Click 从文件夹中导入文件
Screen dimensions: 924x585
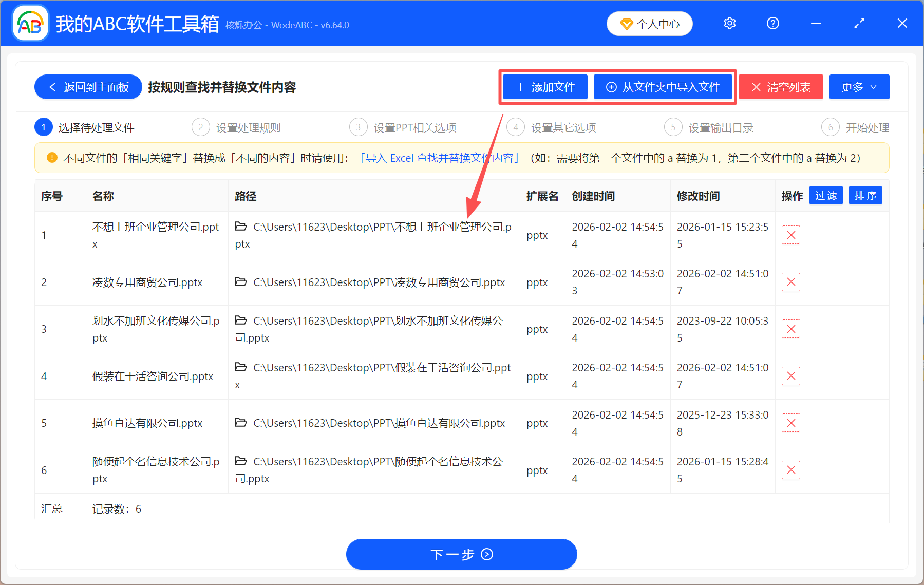[x=663, y=87]
